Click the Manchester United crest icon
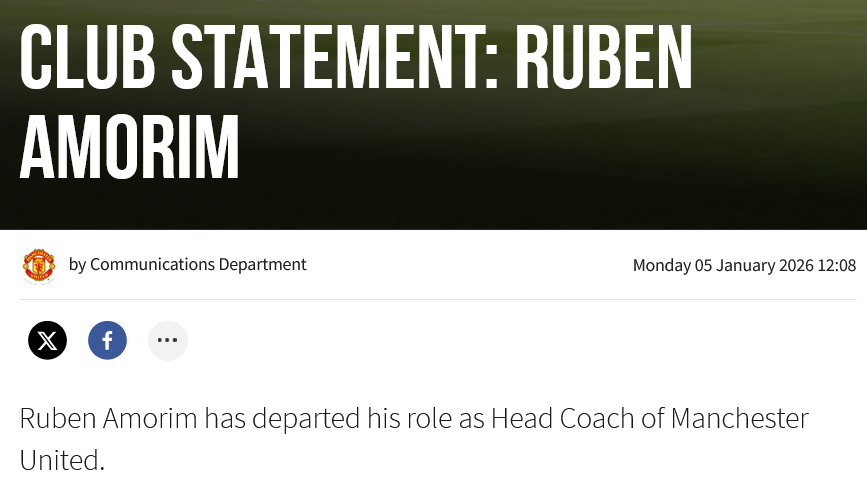Viewport: 867px width, 490px height. 39,265
